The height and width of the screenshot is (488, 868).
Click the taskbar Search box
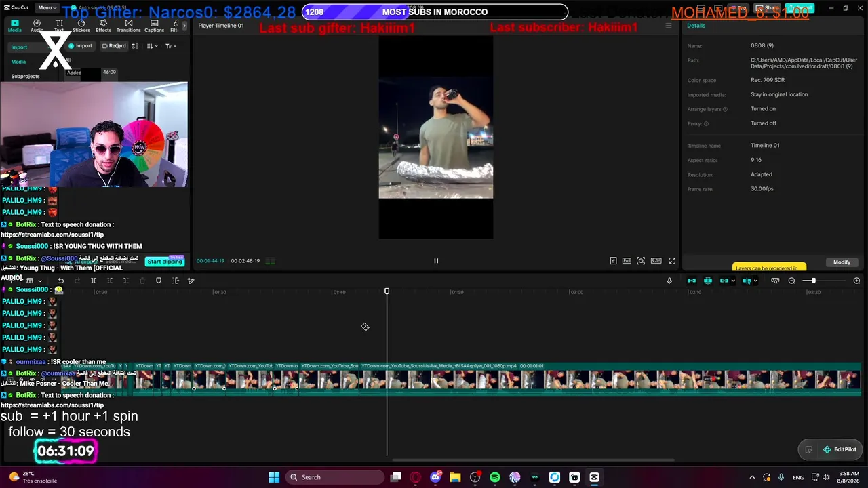coord(335,477)
